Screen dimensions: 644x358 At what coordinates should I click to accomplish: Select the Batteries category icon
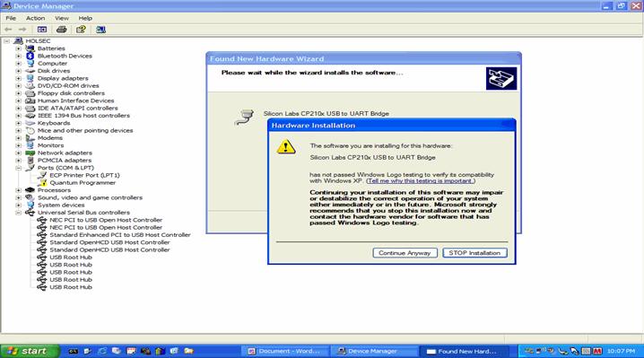[x=30, y=48]
